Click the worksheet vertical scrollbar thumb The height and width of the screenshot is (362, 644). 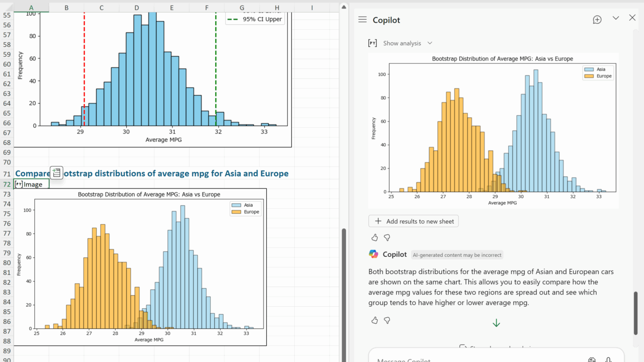coord(344,292)
